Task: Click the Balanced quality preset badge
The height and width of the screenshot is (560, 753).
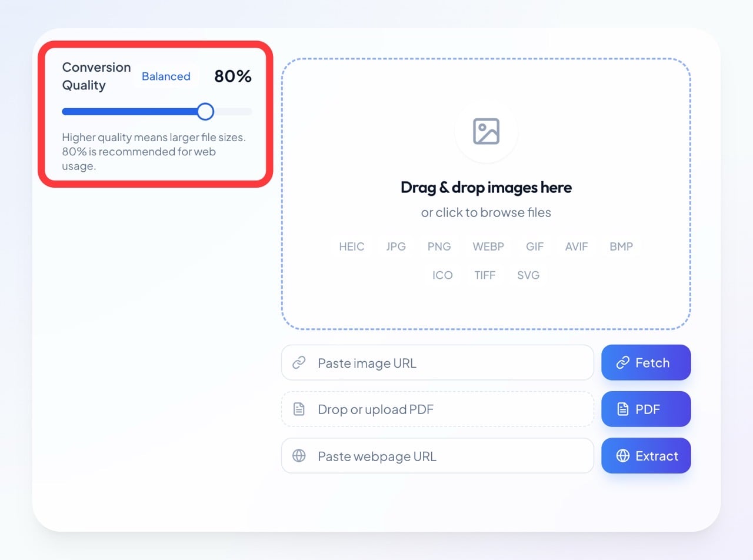Action: [166, 76]
